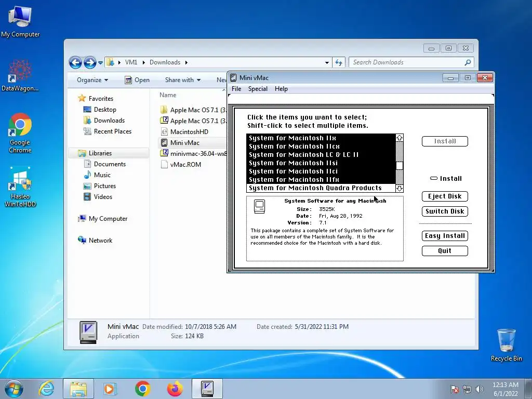Expand Downloads breadcrumb arrow
This screenshot has height=399, width=532.
[187, 62]
